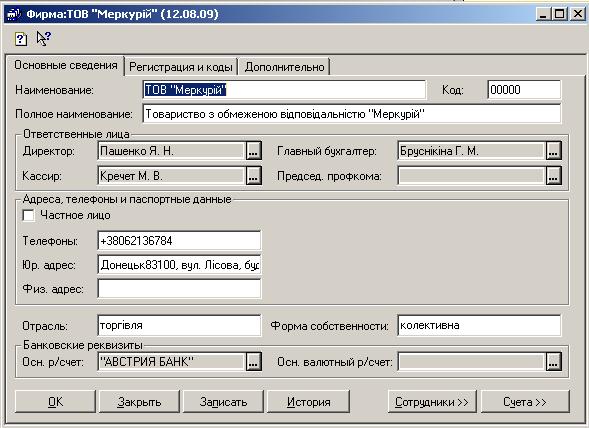Open the Регистрация и коды tab
Image resolution: width=589 pixels, height=428 pixels.
pos(181,67)
